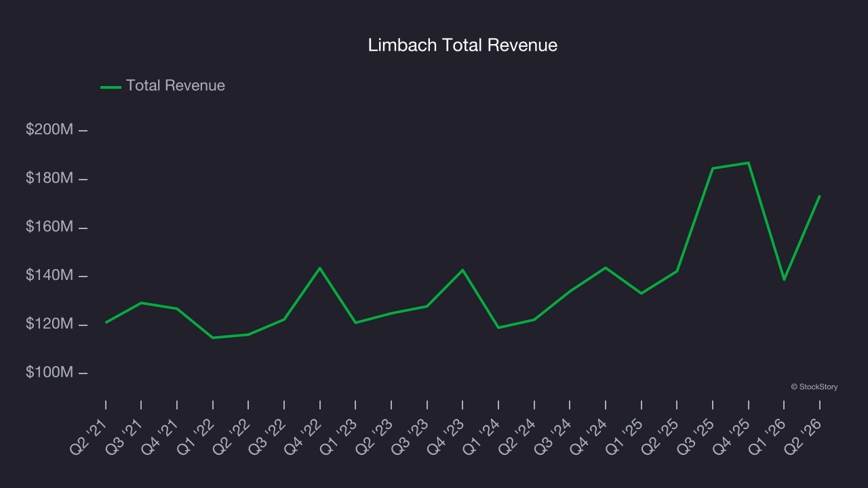Click the $160M y-axis label
The image size is (868, 488).
(x=50, y=226)
